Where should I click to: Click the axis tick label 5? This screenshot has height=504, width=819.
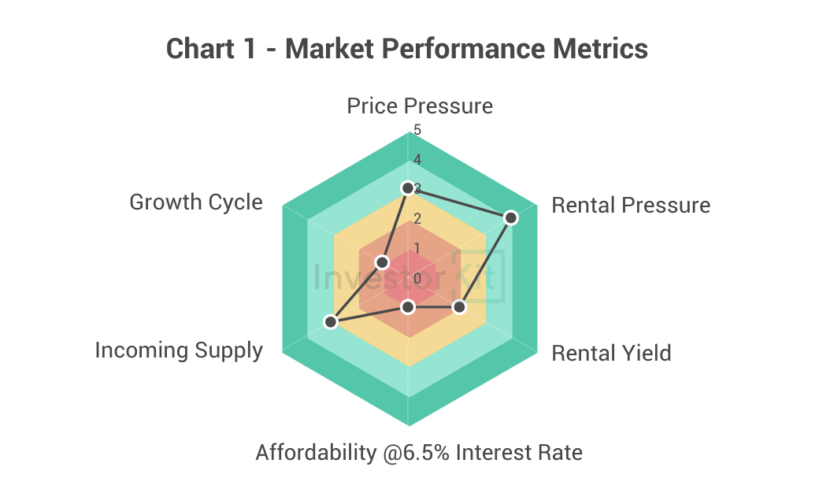[417, 130]
